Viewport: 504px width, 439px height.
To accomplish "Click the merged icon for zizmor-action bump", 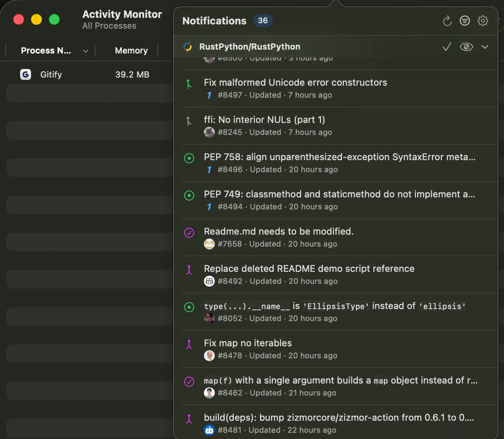I will [x=189, y=419].
